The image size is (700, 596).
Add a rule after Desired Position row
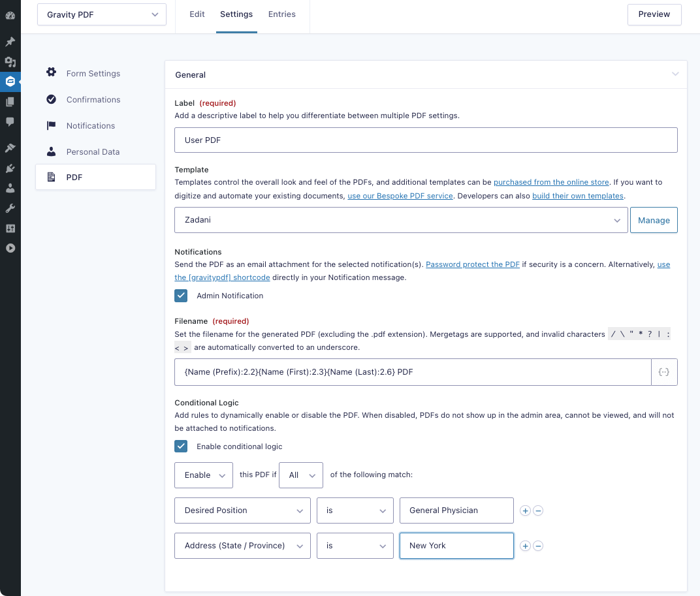click(x=525, y=510)
